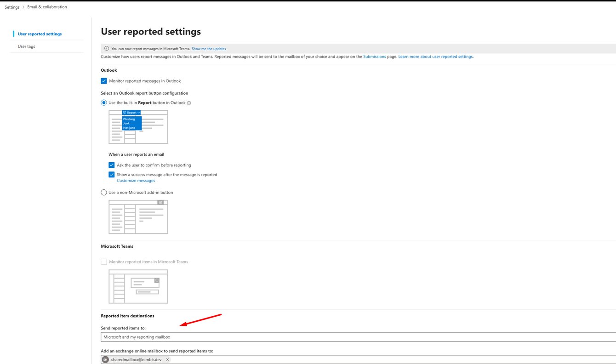
Task: Open the Customize messages link
Action: coord(136,181)
